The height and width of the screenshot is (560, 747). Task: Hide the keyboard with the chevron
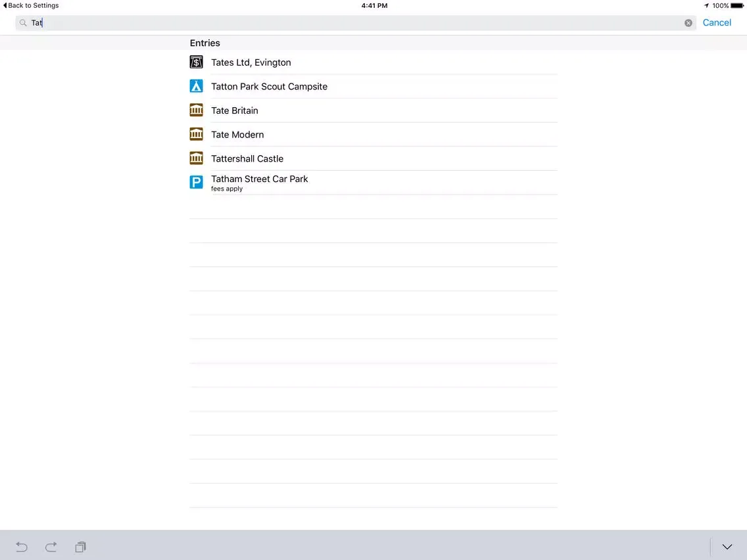pyautogui.click(x=727, y=547)
